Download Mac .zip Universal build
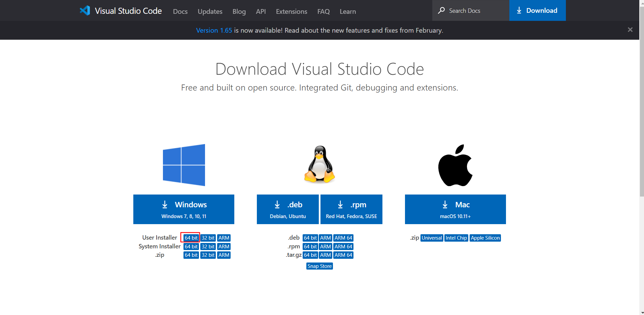644x315 pixels. [432, 238]
